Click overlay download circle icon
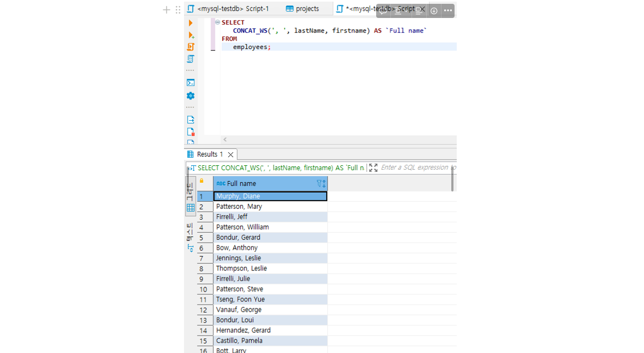 pyautogui.click(x=434, y=11)
